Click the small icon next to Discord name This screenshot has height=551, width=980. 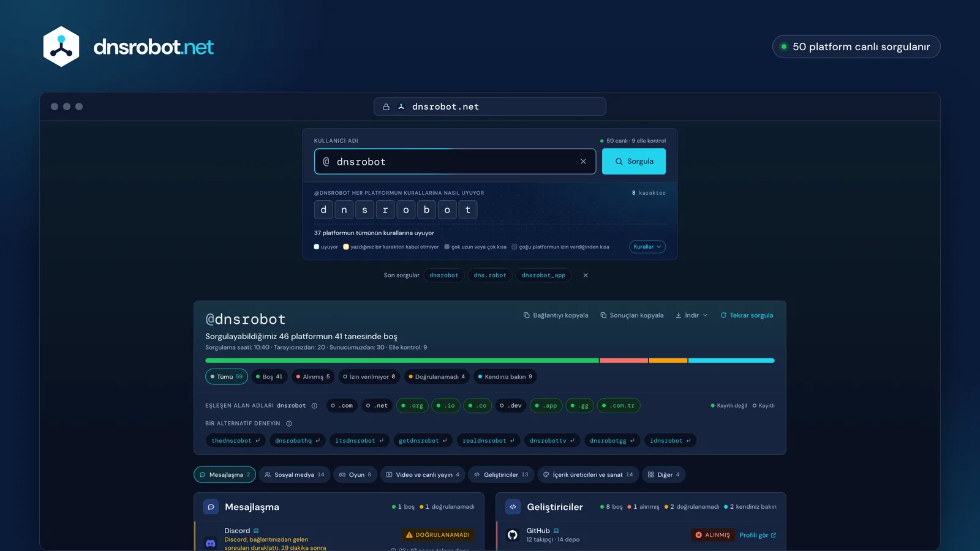[256, 531]
